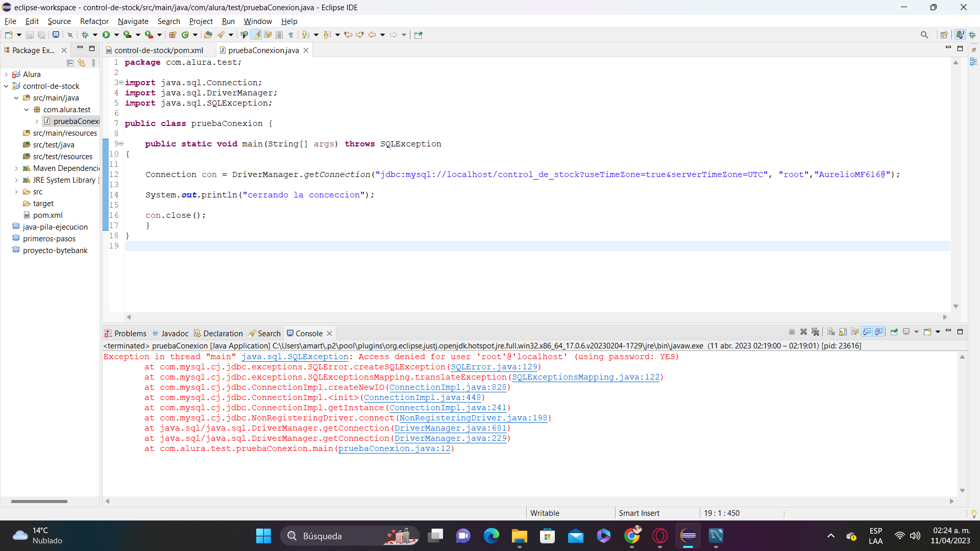
Task: Toggle Scroll Lock in console toolbar
Action: [843, 332]
